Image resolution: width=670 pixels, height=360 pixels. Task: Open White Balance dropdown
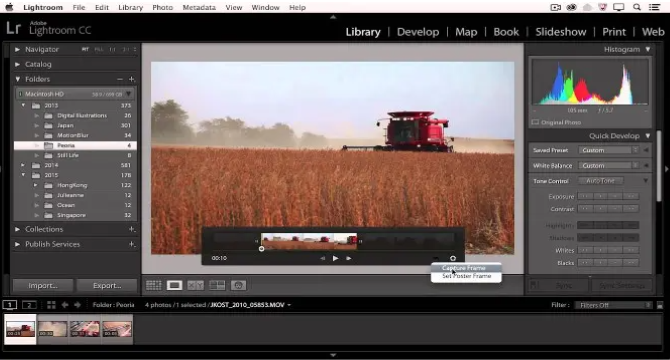[x=608, y=166]
